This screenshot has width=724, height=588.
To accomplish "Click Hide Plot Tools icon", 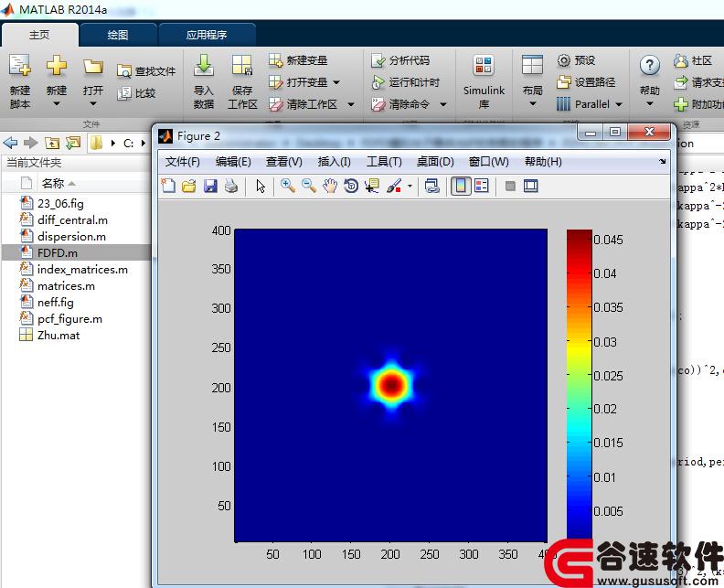I will 510,187.
